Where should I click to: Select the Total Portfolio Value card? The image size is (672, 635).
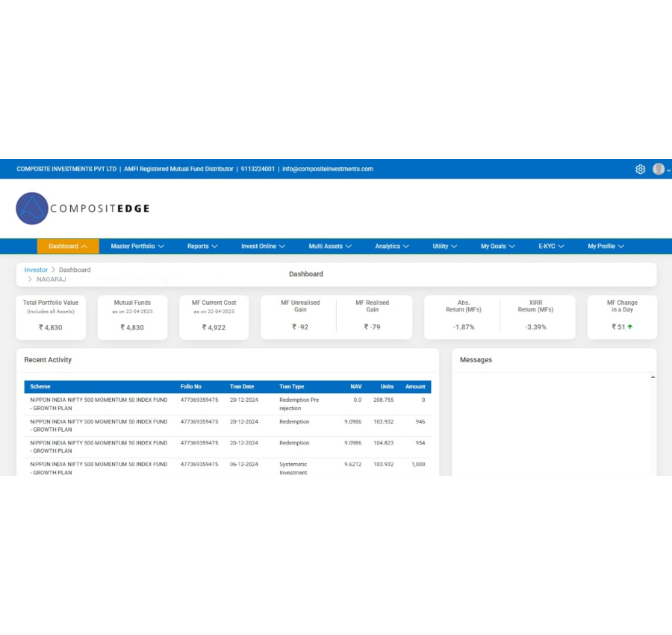(51, 317)
